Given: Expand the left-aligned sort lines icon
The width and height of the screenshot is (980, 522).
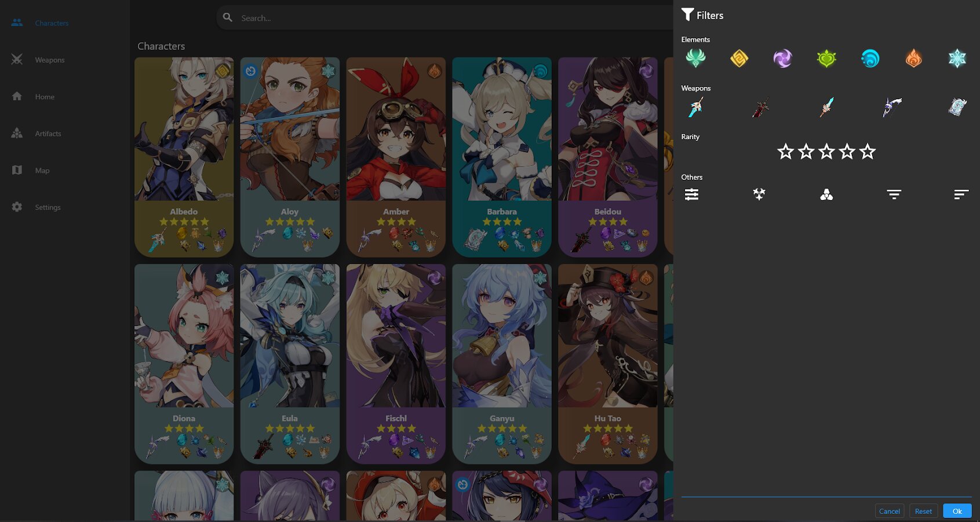Looking at the screenshot, I should (961, 194).
